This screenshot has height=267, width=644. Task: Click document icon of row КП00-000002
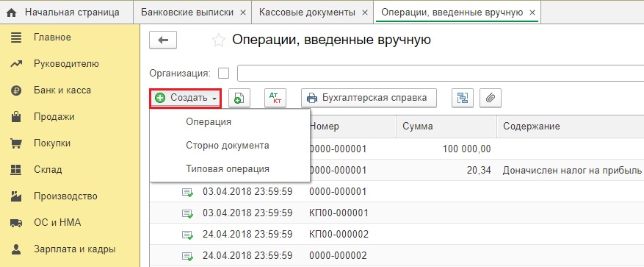pos(188,235)
